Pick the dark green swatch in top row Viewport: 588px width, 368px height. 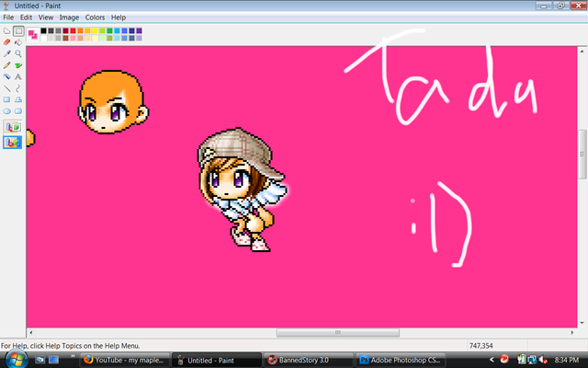[109, 30]
